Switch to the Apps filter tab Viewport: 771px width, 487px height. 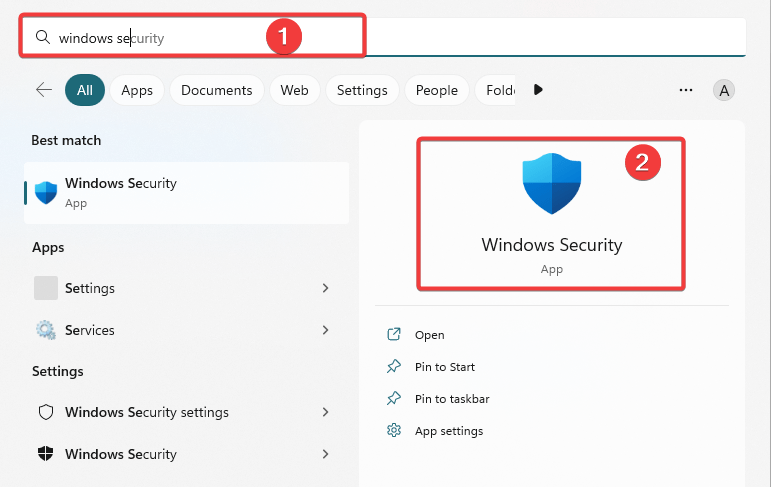(x=137, y=90)
